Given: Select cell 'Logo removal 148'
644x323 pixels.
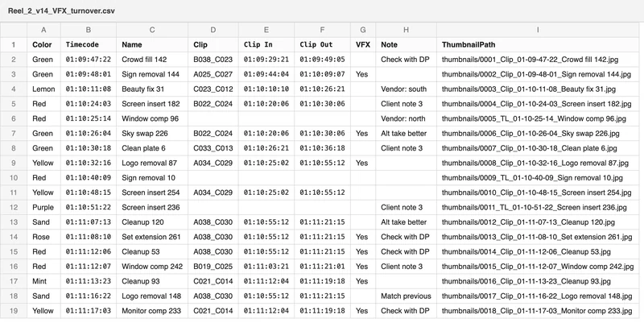Looking at the screenshot, I should (152, 296).
